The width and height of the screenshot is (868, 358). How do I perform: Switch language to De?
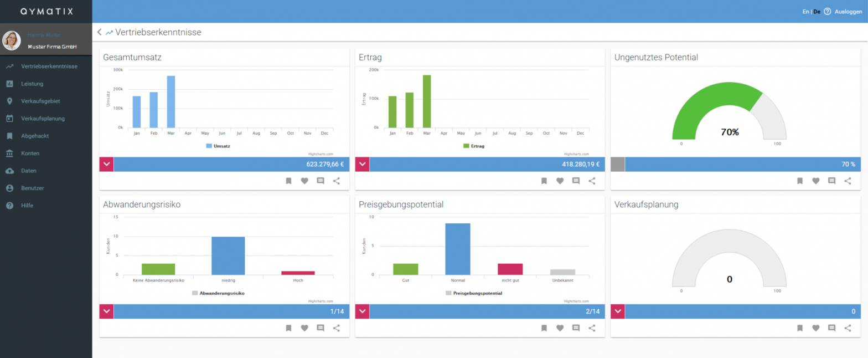coord(817,12)
